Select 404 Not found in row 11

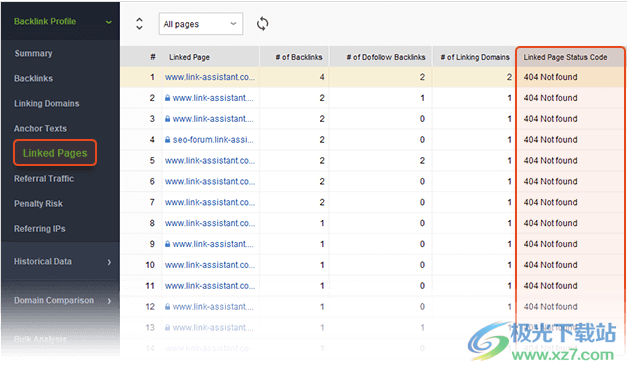550,285
